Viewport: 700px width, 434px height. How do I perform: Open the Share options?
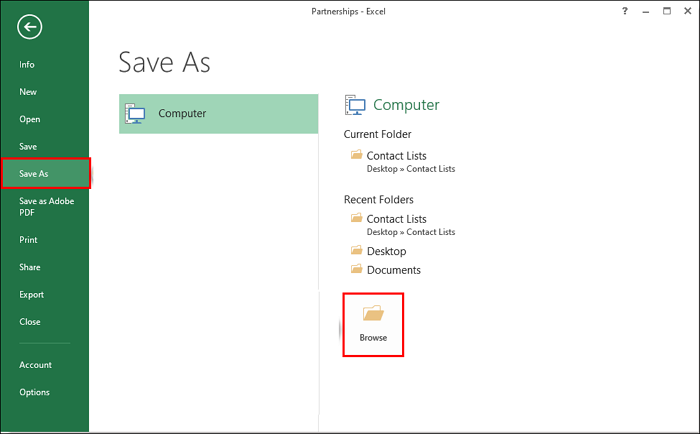29,267
